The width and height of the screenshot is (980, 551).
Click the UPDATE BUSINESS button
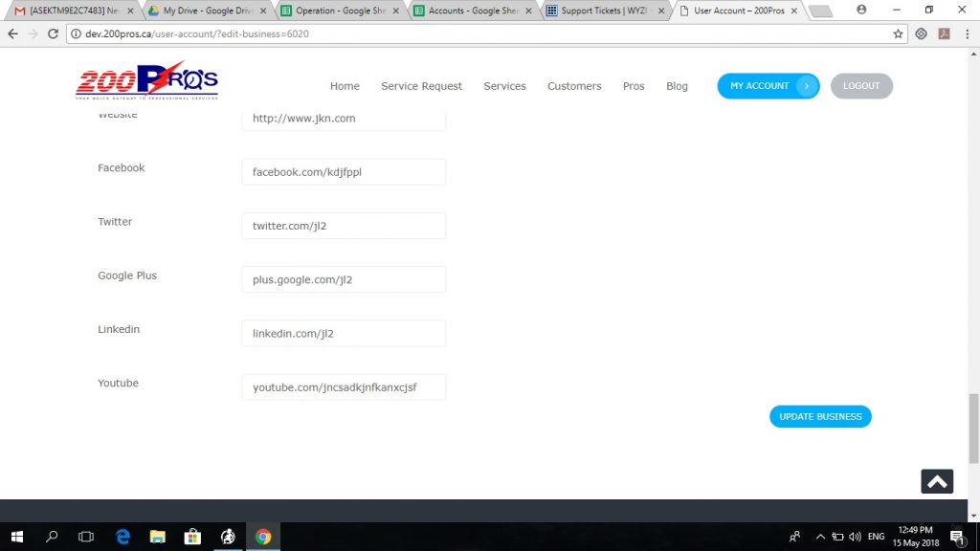(820, 416)
